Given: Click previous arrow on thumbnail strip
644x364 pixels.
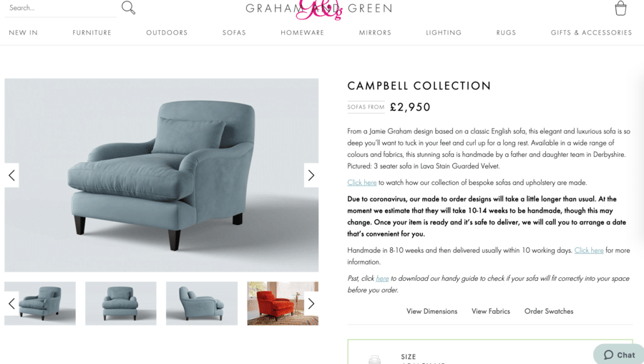Looking at the screenshot, I should (x=11, y=304).
